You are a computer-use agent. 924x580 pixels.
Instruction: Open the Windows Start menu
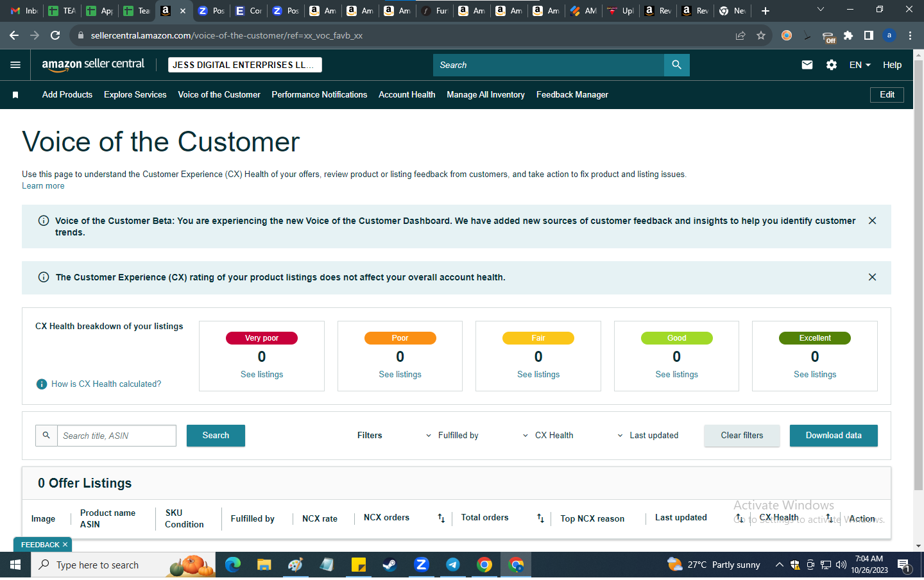(15, 565)
